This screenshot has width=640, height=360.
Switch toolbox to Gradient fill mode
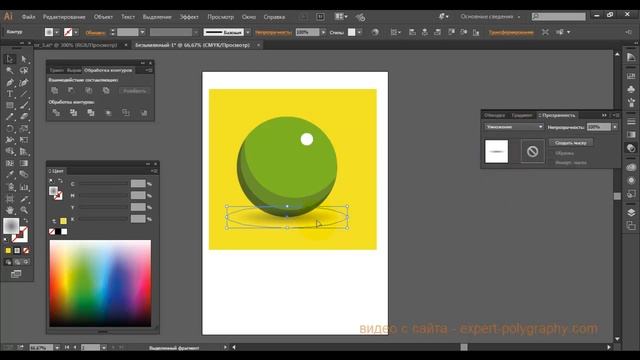(17, 251)
